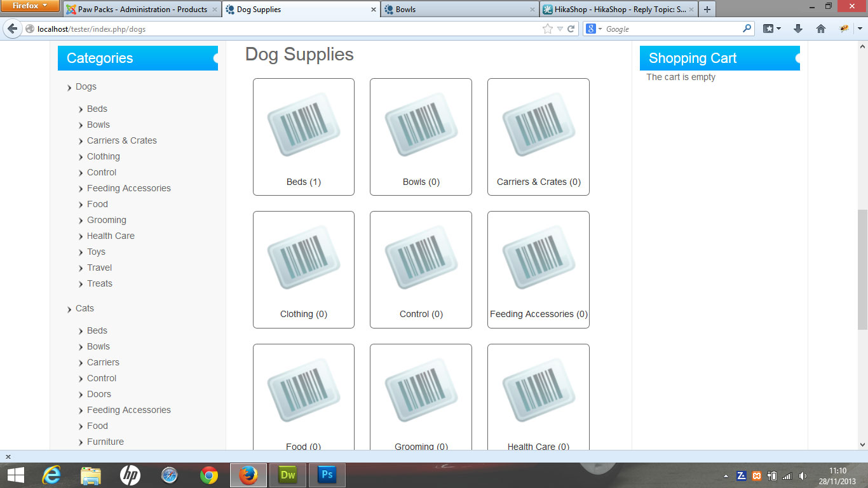
Task: Open the Firefox application menu button
Action: point(30,6)
